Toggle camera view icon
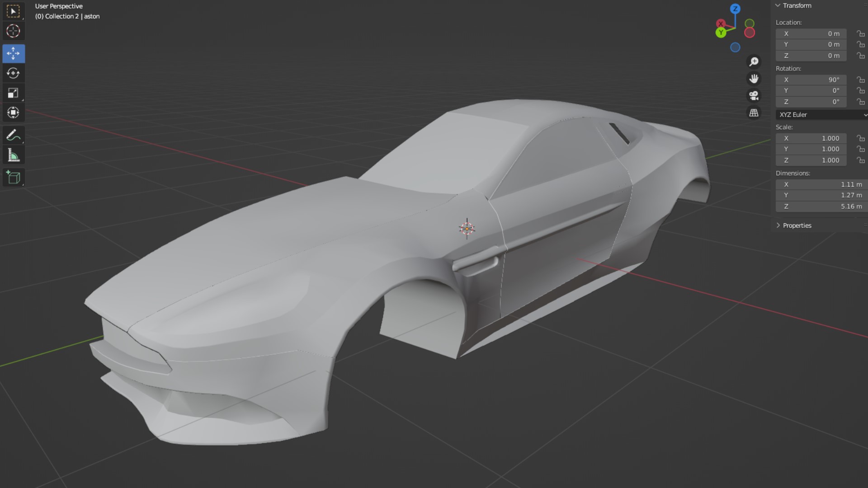Image resolution: width=868 pixels, height=488 pixels. pyautogui.click(x=754, y=96)
